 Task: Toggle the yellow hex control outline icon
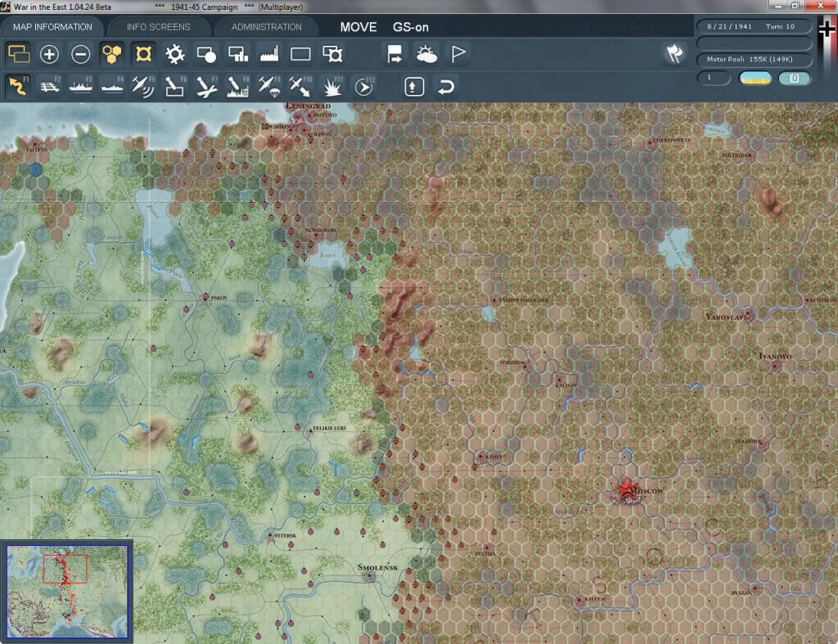point(143,54)
